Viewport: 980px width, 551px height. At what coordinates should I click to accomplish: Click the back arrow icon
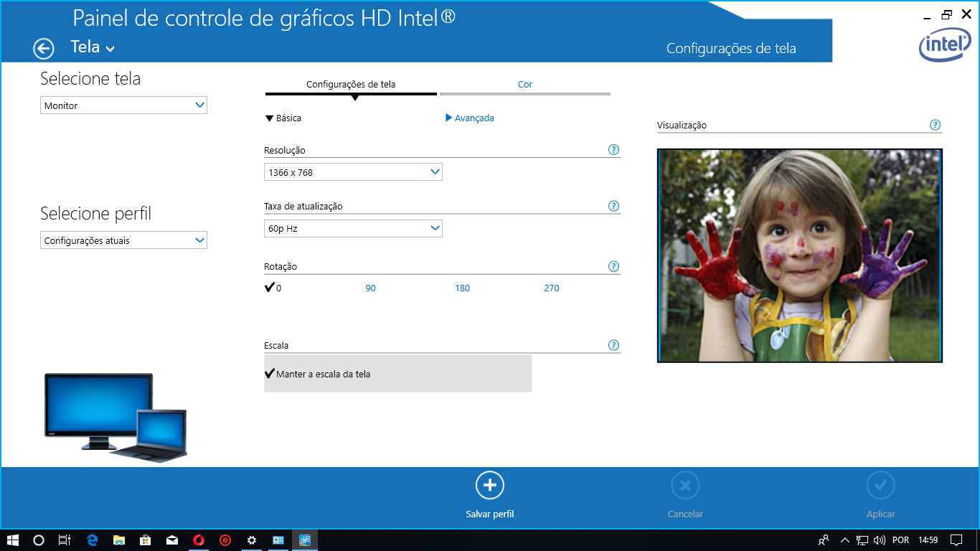coord(44,48)
